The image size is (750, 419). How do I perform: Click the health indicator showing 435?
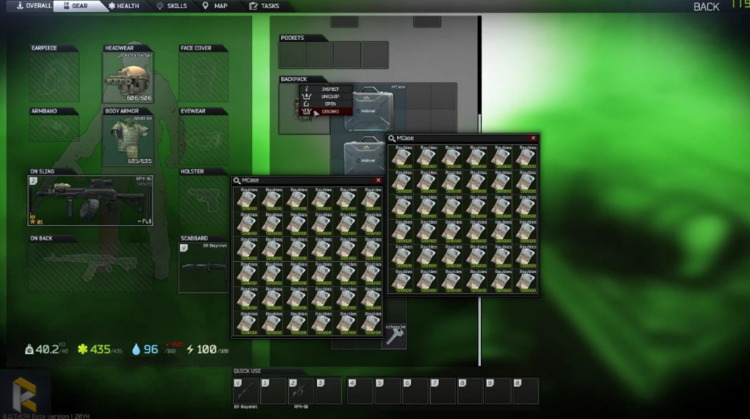100,350
